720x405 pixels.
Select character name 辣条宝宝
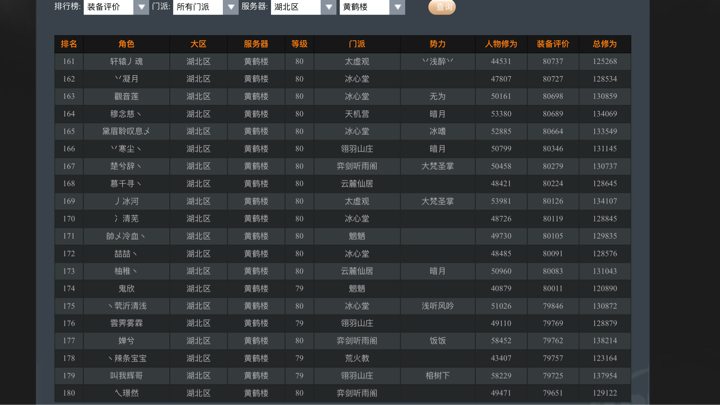128,358
